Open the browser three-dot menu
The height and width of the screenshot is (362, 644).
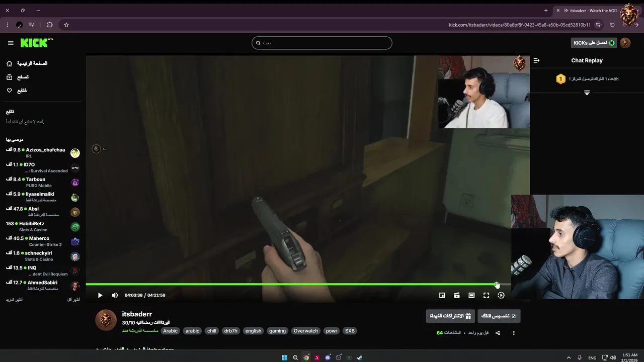click(7, 25)
